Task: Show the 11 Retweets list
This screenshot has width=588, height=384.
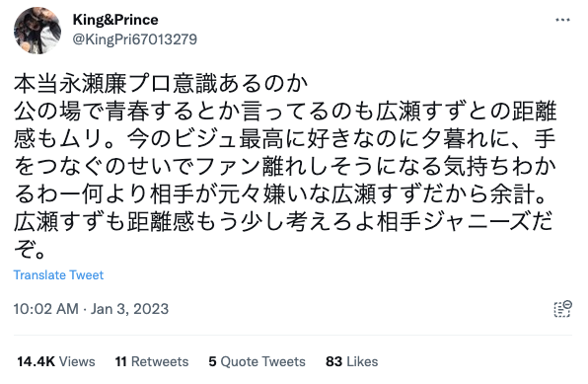Action: pyautogui.click(x=152, y=361)
